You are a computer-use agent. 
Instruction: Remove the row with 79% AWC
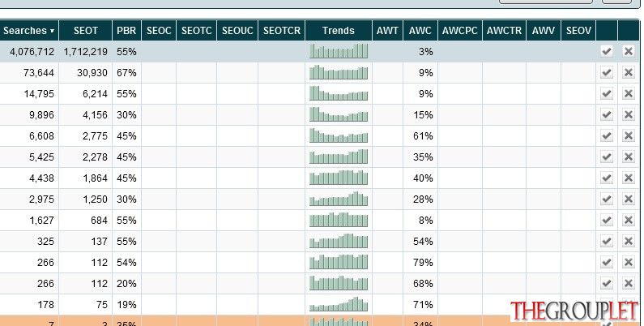point(629,262)
